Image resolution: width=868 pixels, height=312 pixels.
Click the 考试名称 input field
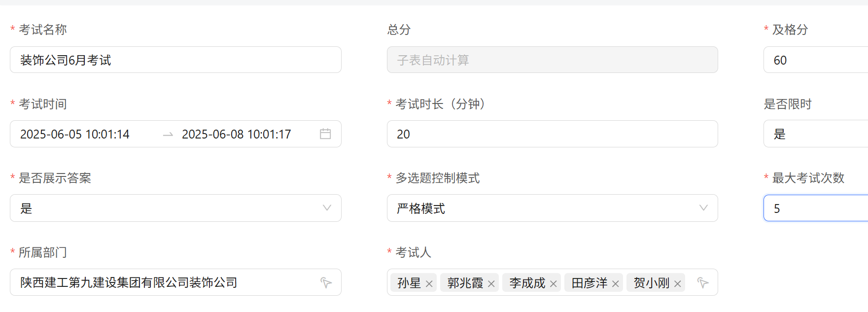175,60
